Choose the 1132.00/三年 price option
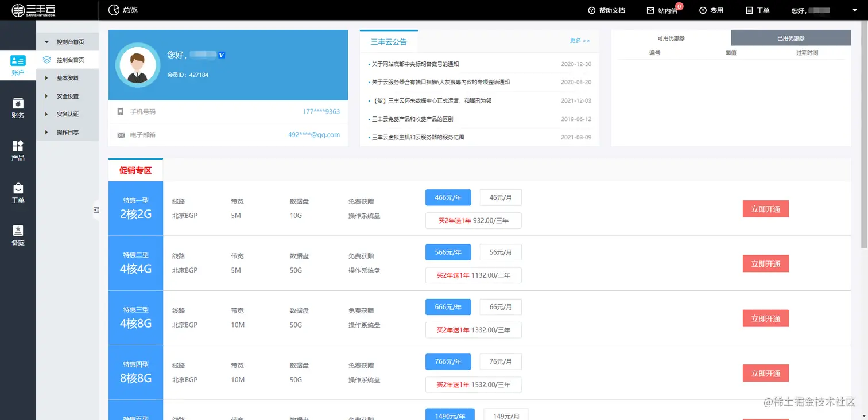 coord(474,275)
